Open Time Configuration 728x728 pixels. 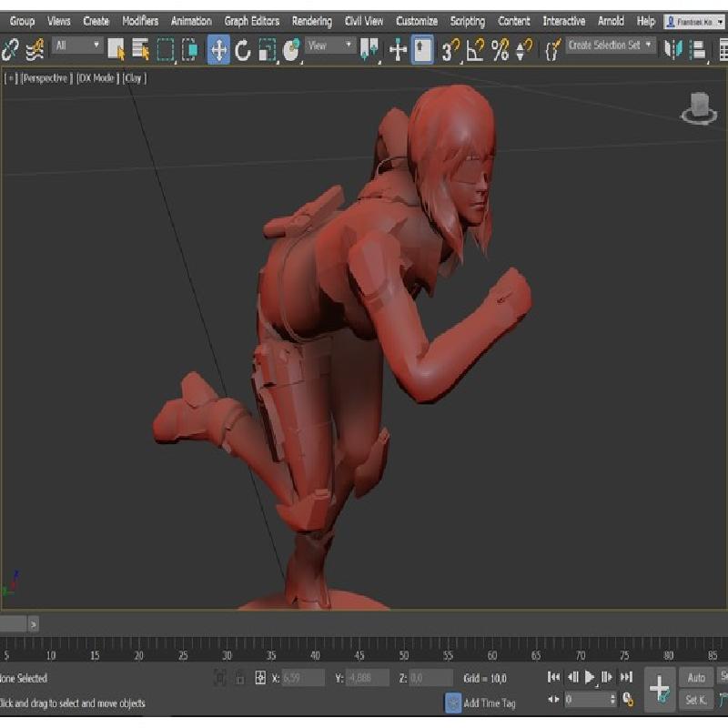point(628,699)
